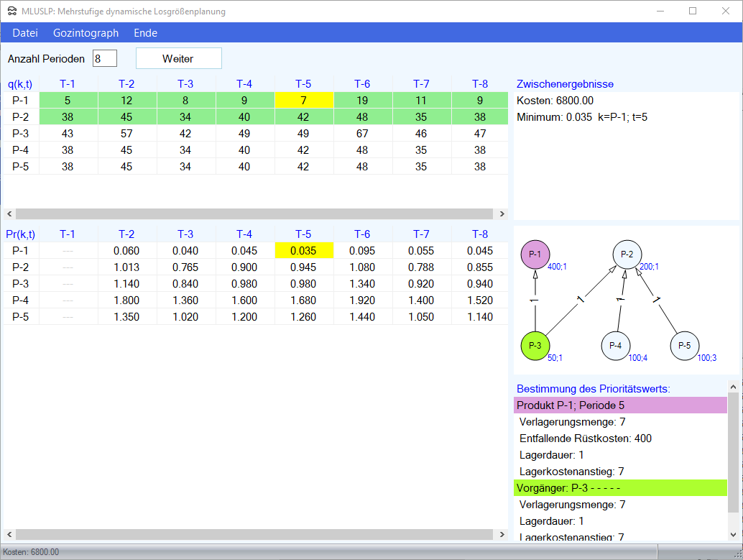Select the P-2 node circle in graph
Image resolution: width=743 pixels, height=560 pixels.
(627, 254)
